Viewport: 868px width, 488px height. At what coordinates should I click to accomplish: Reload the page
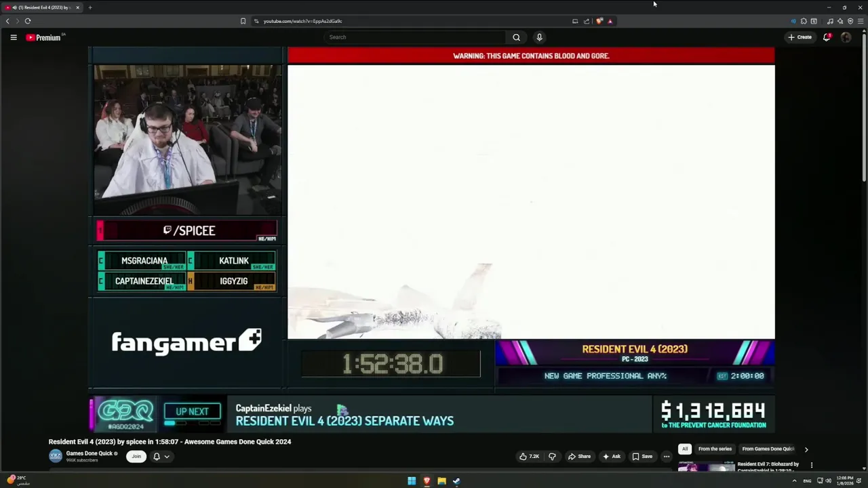click(28, 21)
